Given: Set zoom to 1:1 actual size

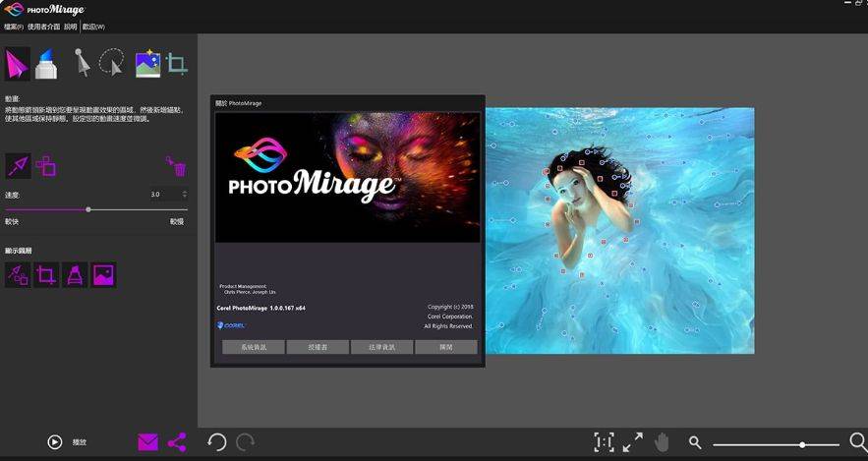Looking at the screenshot, I should pos(604,442).
